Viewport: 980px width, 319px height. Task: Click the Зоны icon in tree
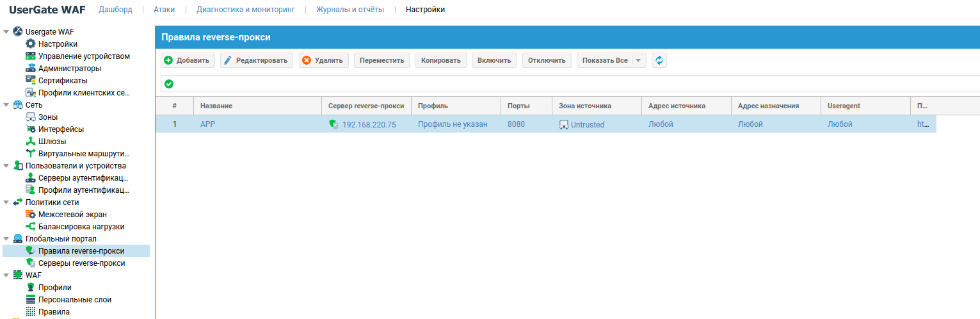30,117
